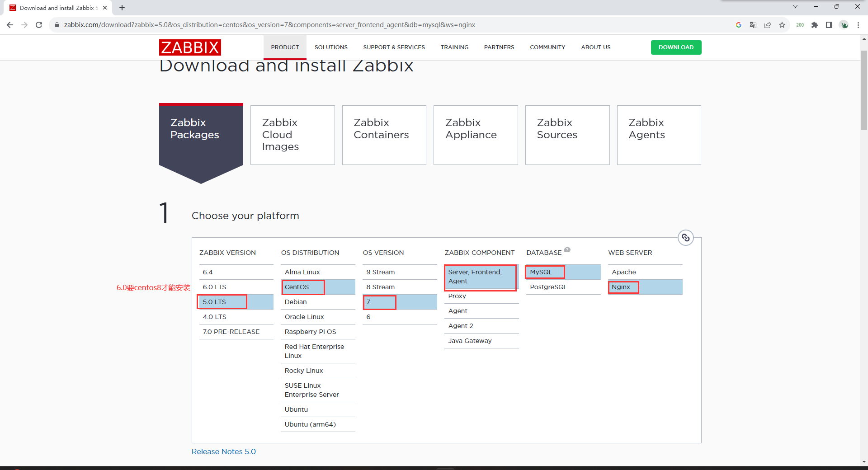Image resolution: width=868 pixels, height=470 pixels.
Task: Select Debian distribution
Action: pos(318,302)
